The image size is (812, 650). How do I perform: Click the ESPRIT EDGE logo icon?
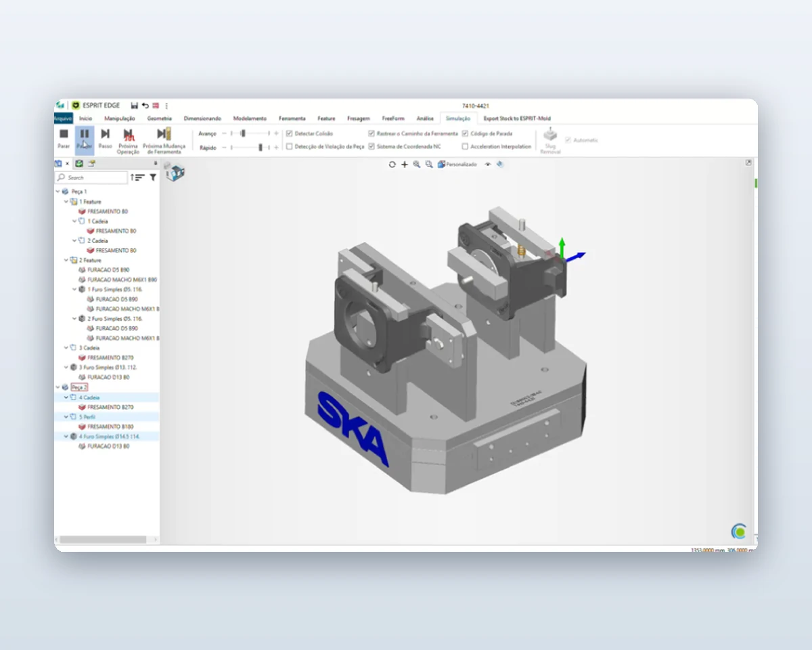click(76, 106)
